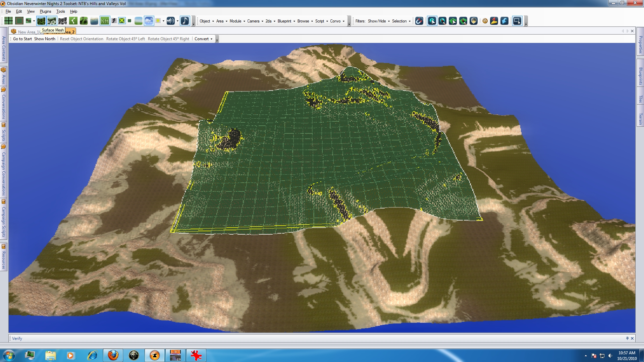Open the Plugins menu
The height and width of the screenshot is (362, 644).
45,11
